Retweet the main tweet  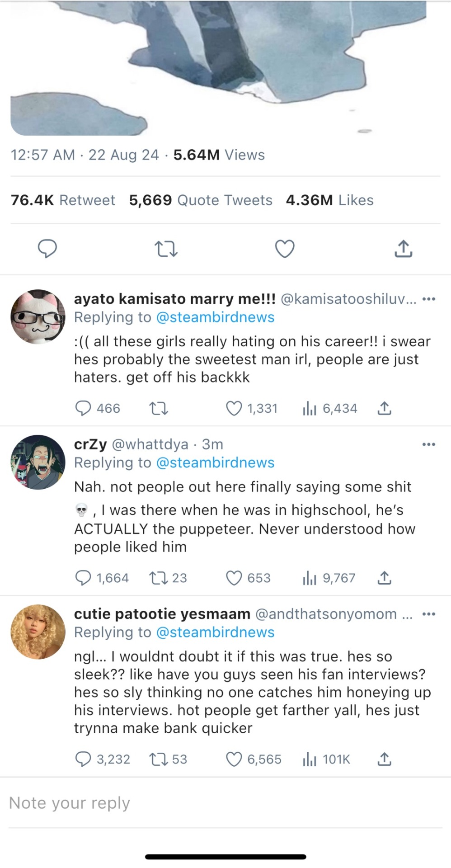(166, 249)
